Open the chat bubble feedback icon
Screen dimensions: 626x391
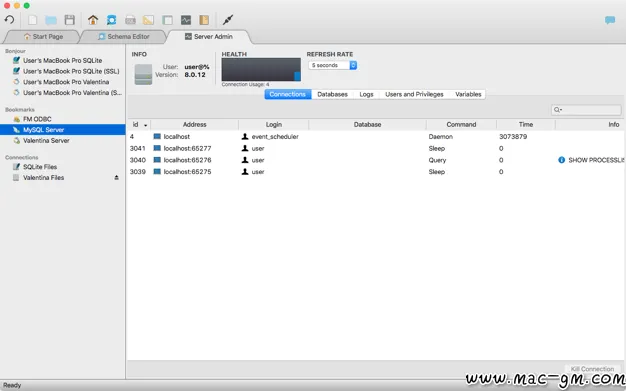[610, 20]
